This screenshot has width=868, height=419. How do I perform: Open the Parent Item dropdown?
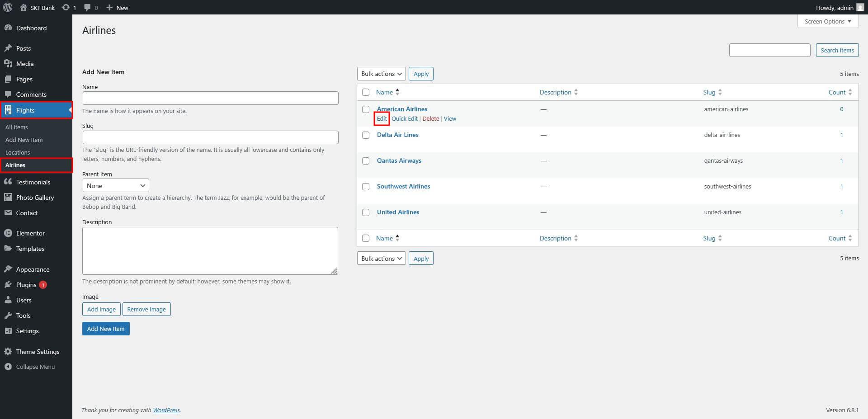coord(116,186)
